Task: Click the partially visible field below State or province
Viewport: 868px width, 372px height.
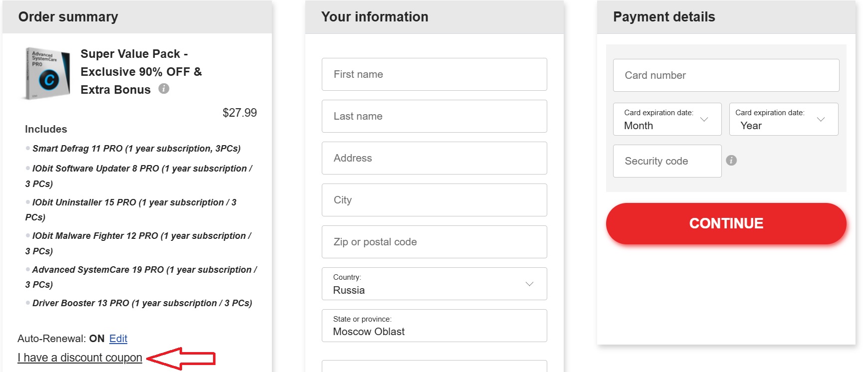Action: coord(434,367)
